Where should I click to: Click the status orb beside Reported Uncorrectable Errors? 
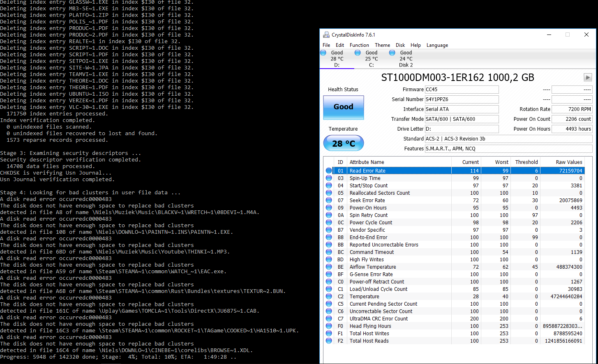click(329, 244)
